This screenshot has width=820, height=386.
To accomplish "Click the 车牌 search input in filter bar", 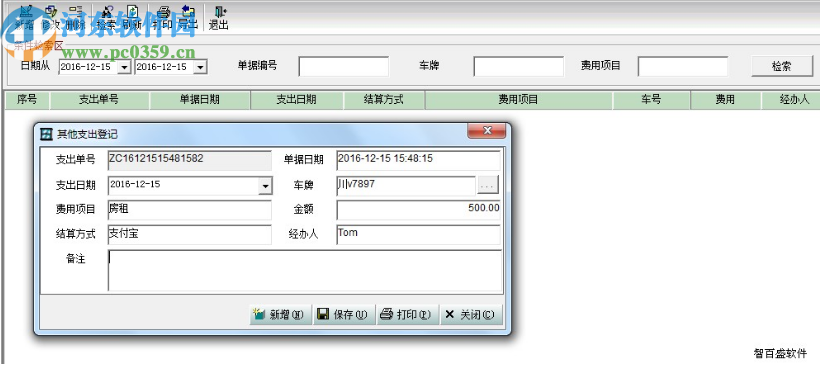I will pyautogui.click(x=519, y=66).
